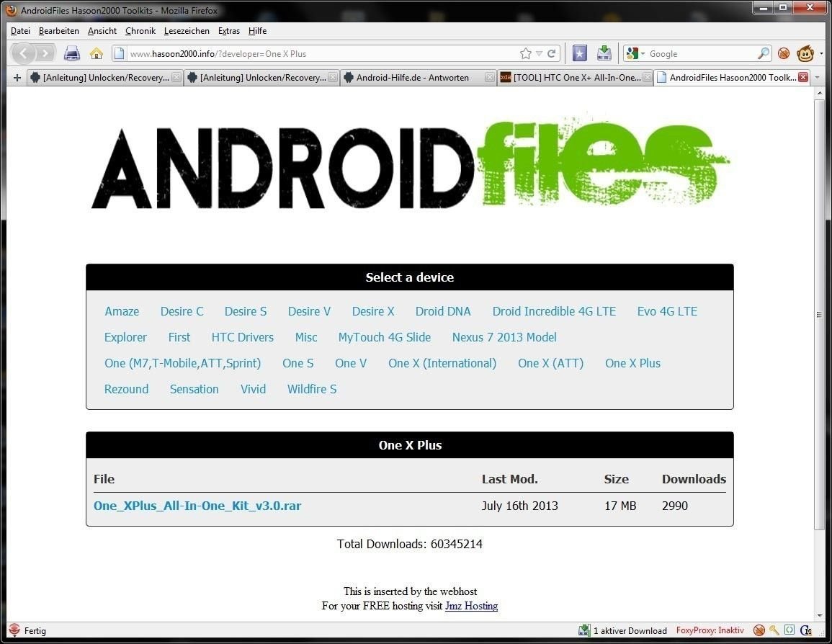Image resolution: width=832 pixels, height=644 pixels.
Task: Bookmark this page with the outline star
Action: point(525,53)
